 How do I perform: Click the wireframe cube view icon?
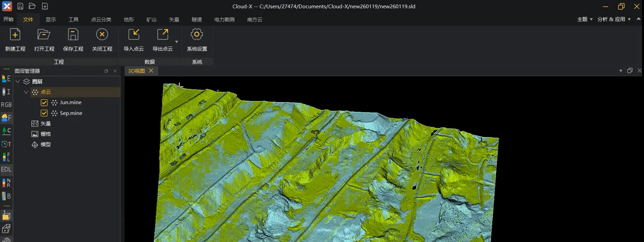click(6, 229)
